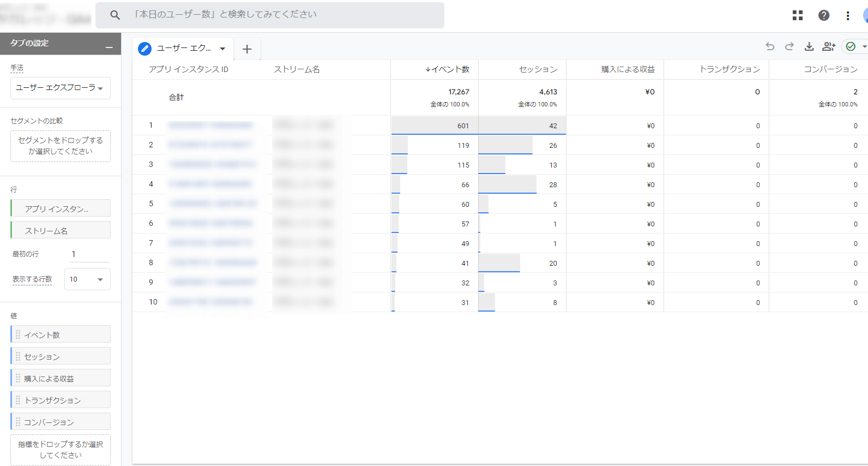Click the download export icon
The height and width of the screenshot is (466, 868).
pos(809,46)
